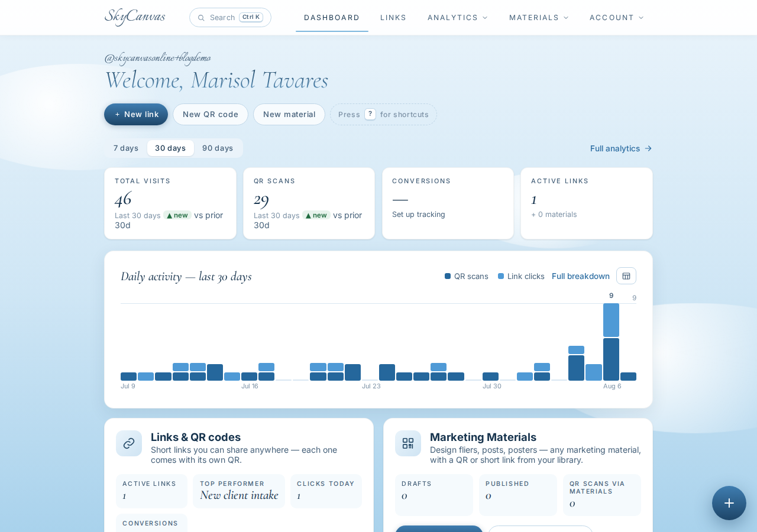Open the Dashboard tab
Screen dimensions: 757x532
[x=332, y=18]
